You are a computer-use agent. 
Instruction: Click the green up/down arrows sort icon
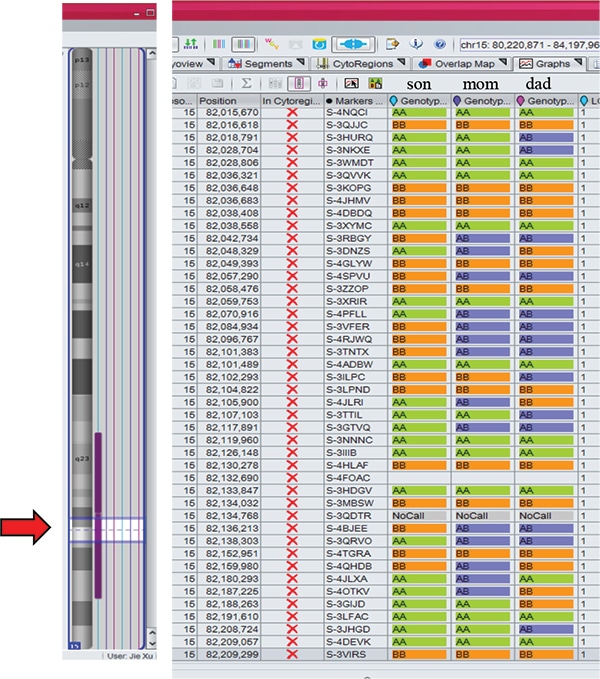191,44
